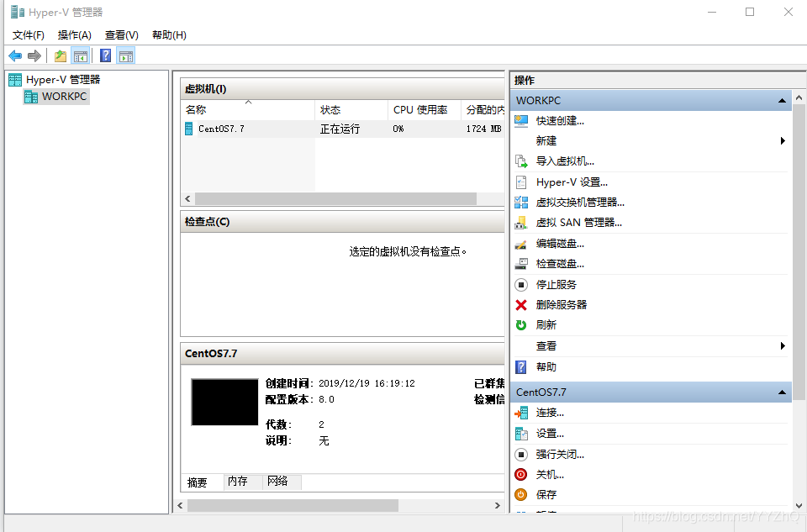807x532 pixels.
Task: Click the 快速创建 icon in actions pane
Action: (x=521, y=121)
